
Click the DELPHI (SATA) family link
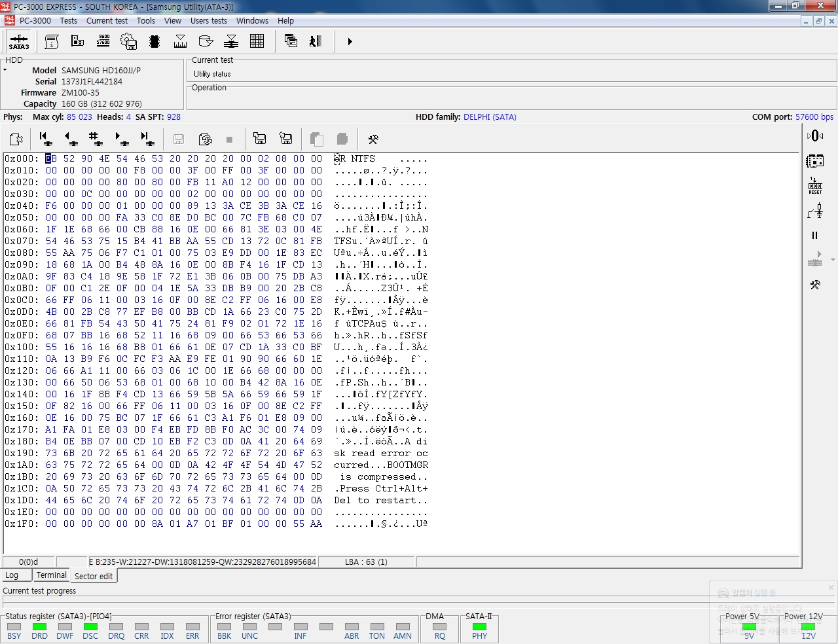pyautogui.click(x=490, y=116)
